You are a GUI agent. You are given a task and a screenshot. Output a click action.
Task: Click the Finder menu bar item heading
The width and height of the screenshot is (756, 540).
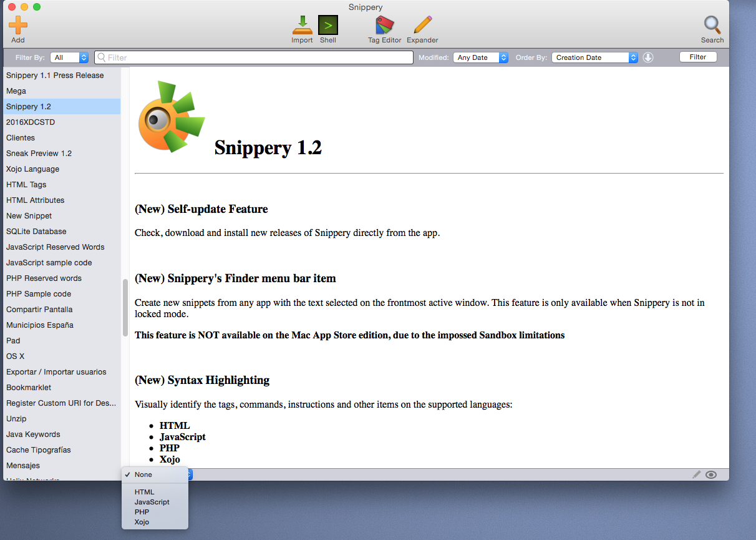coord(235,278)
